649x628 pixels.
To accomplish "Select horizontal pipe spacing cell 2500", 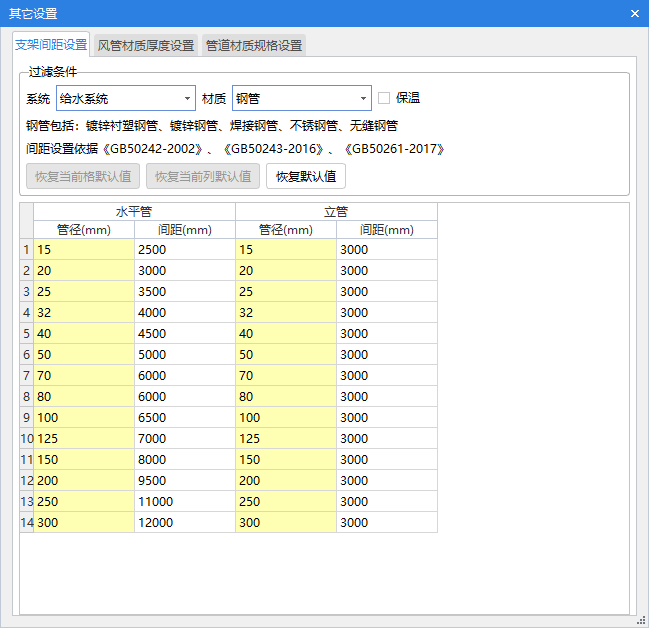I will pos(184,249).
